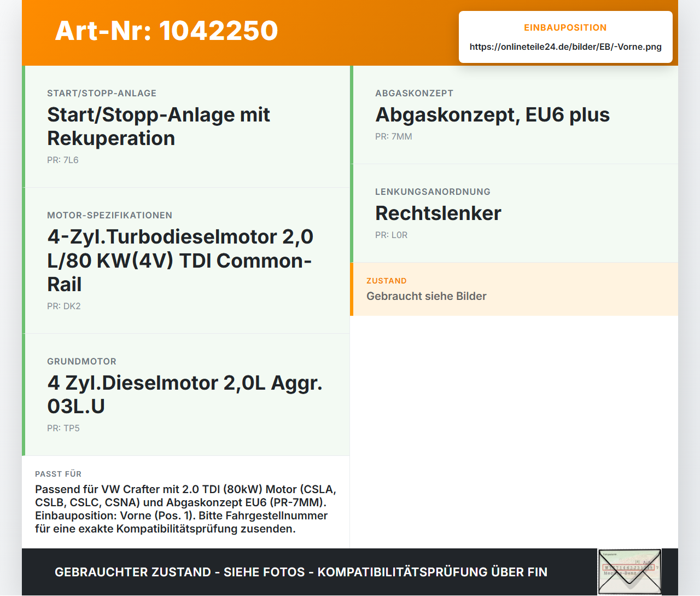Image resolution: width=700 pixels, height=596 pixels.
Task: Select the 4 Zyl.Dieselmotor 2,0L Aggr. 03L.U value
Action: (185, 395)
